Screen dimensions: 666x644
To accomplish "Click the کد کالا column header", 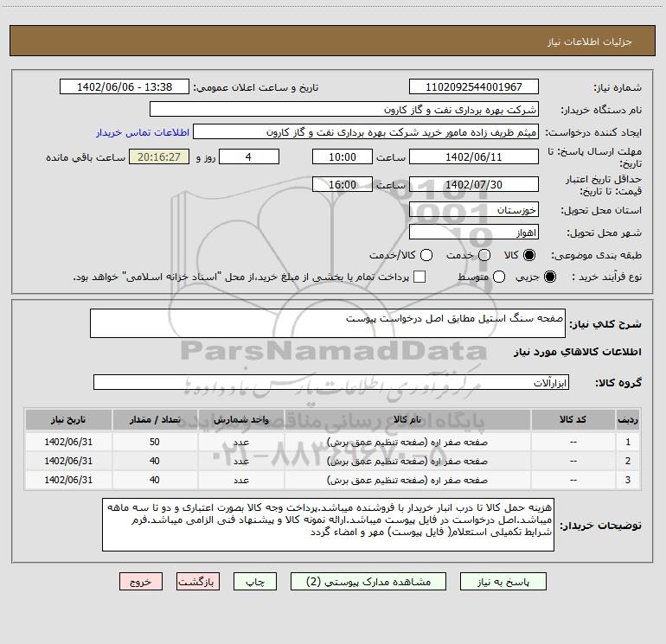I will (x=573, y=420).
